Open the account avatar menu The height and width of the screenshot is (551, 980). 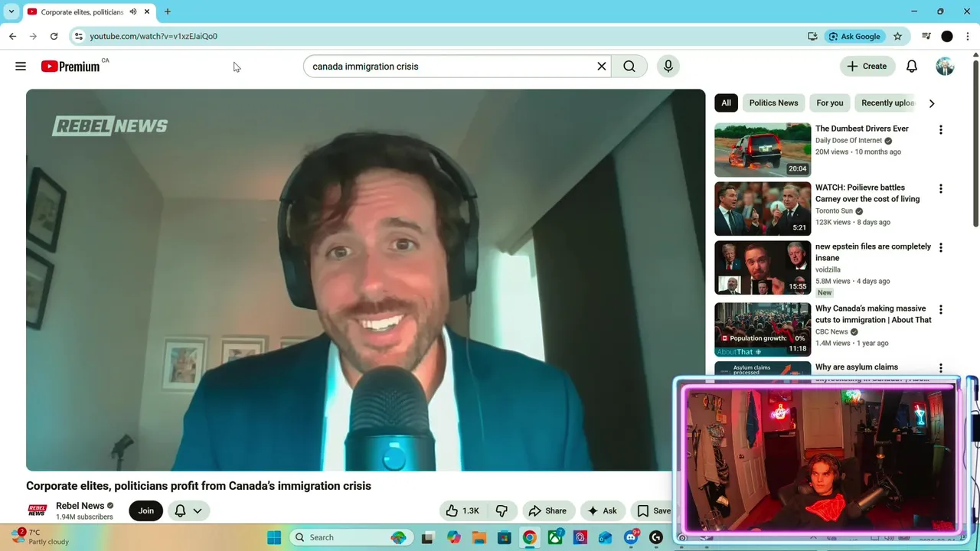point(945,66)
